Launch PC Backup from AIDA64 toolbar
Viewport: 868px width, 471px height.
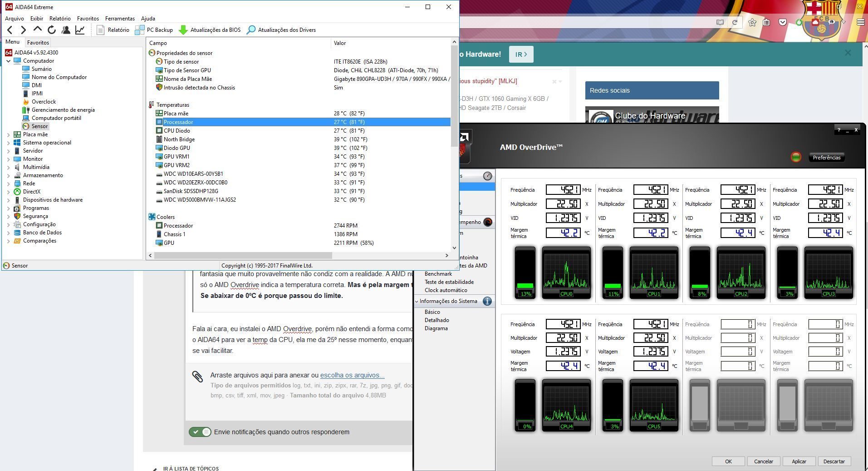[154, 30]
